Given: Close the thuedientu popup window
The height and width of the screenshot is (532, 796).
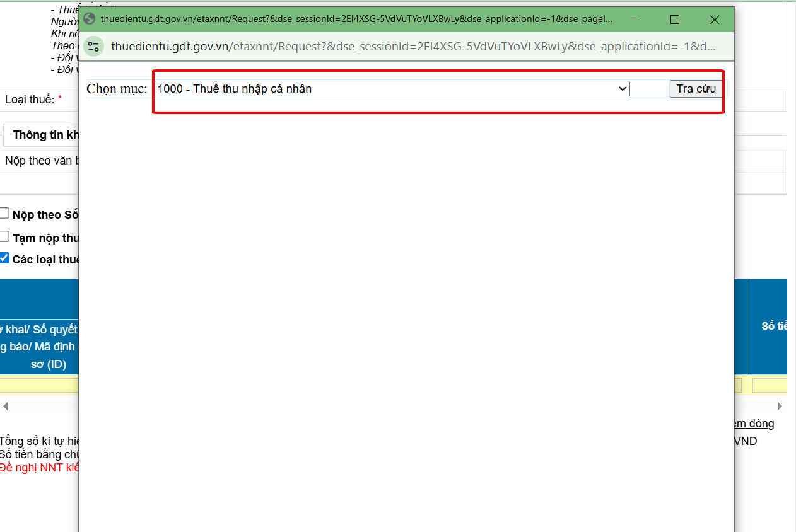Looking at the screenshot, I should [x=714, y=20].
